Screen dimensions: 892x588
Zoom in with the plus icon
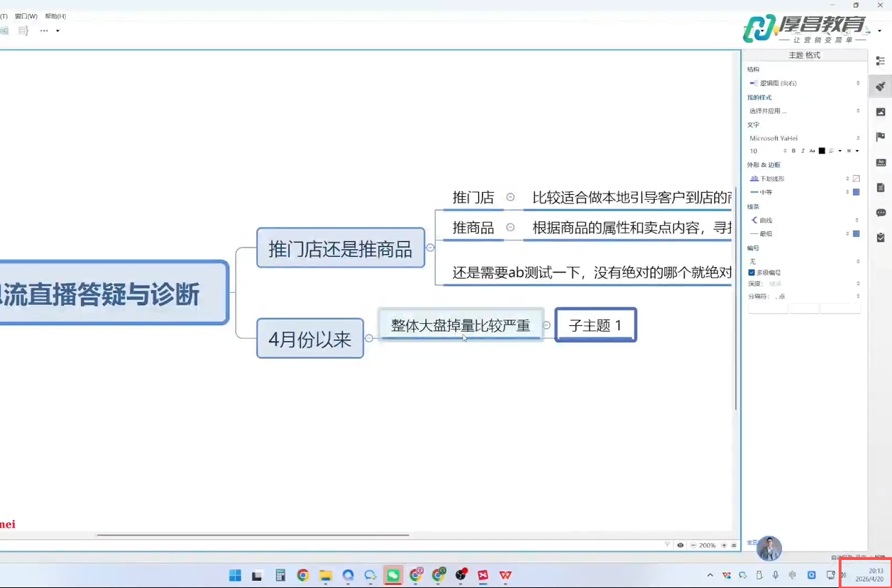(x=724, y=545)
